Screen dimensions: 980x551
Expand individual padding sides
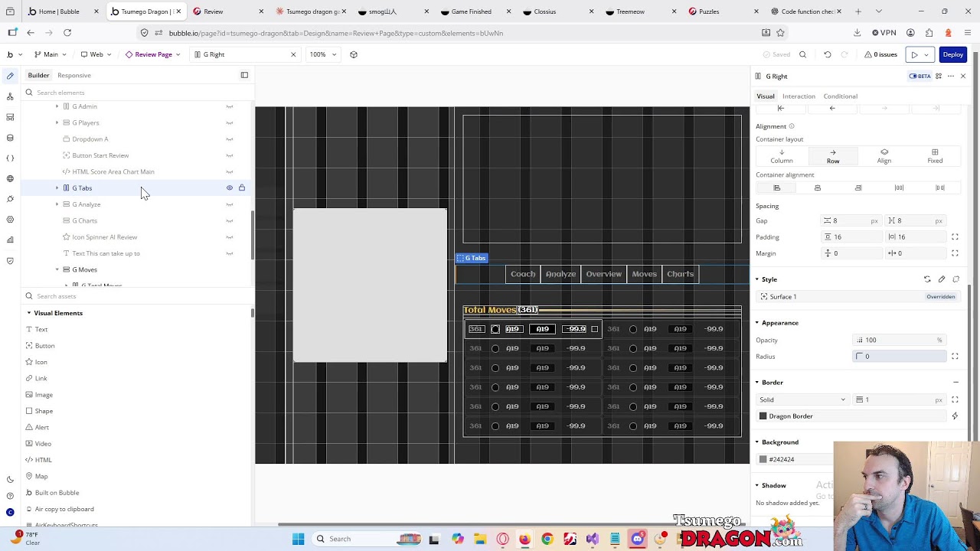tap(955, 237)
